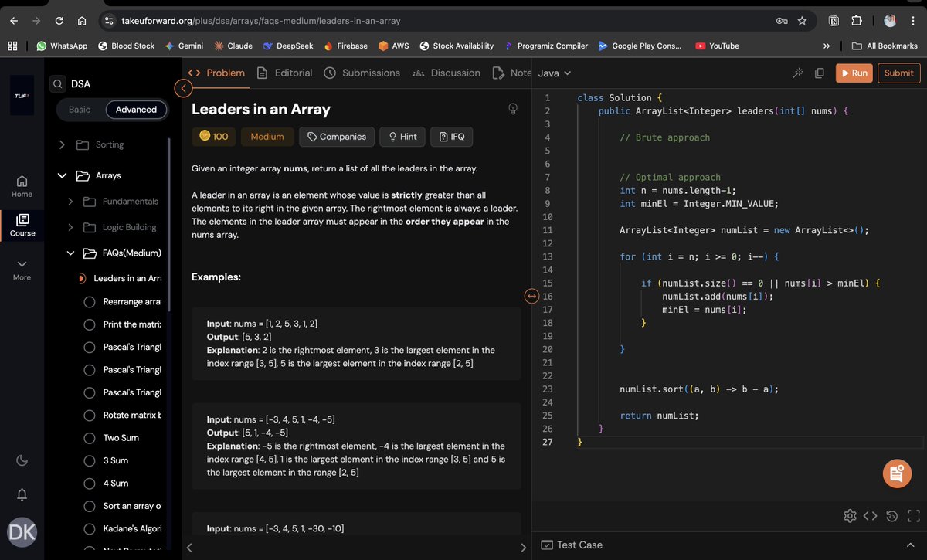Click the panel divider resize handle
The width and height of the screenshot is (927, 560).
(531, 296)
